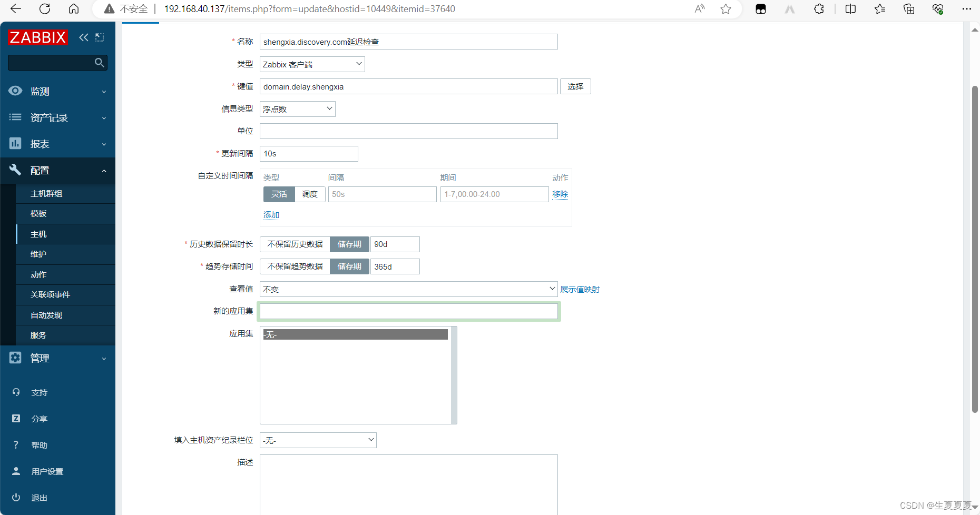Open 类型 dropdown Zabbix 客户端

click(312, 64)
